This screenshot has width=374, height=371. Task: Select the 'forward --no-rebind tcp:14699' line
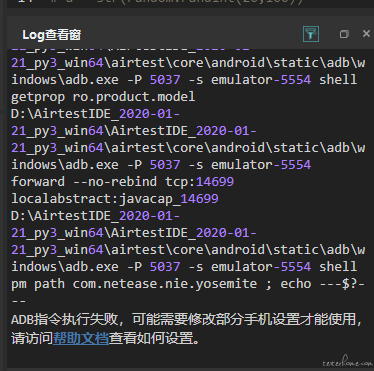point(123,182)
